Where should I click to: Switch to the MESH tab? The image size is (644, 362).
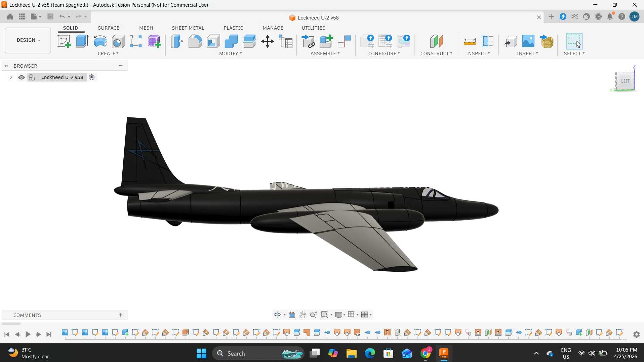146,28
